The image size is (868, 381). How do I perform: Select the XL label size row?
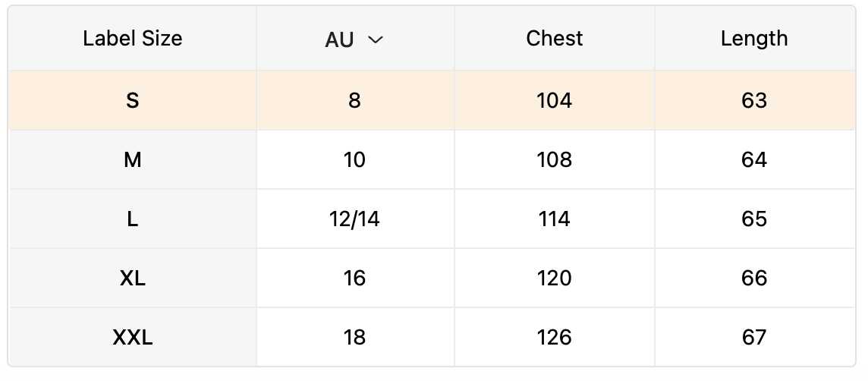tap(432, 278)
